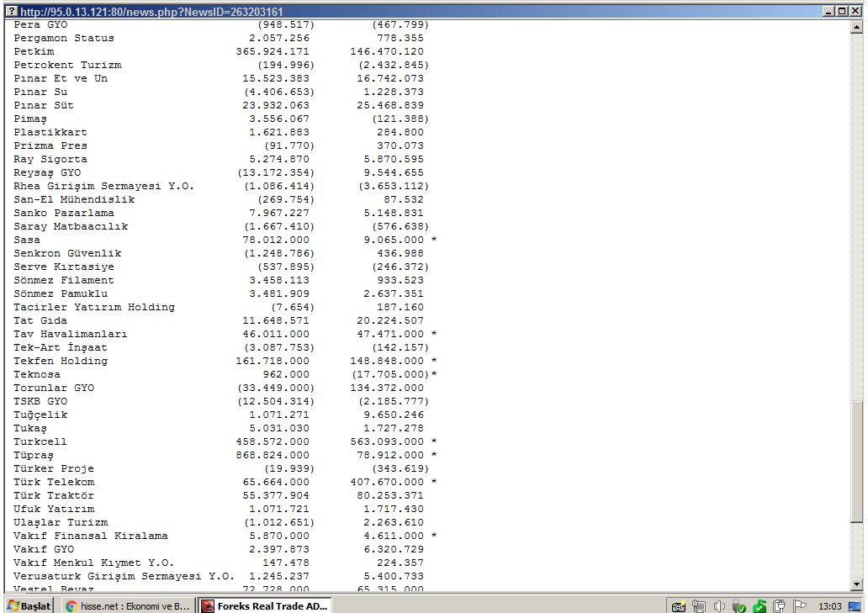Click the taskbar clock showing 13:03

pyautogui.click(x=830, y=606)
